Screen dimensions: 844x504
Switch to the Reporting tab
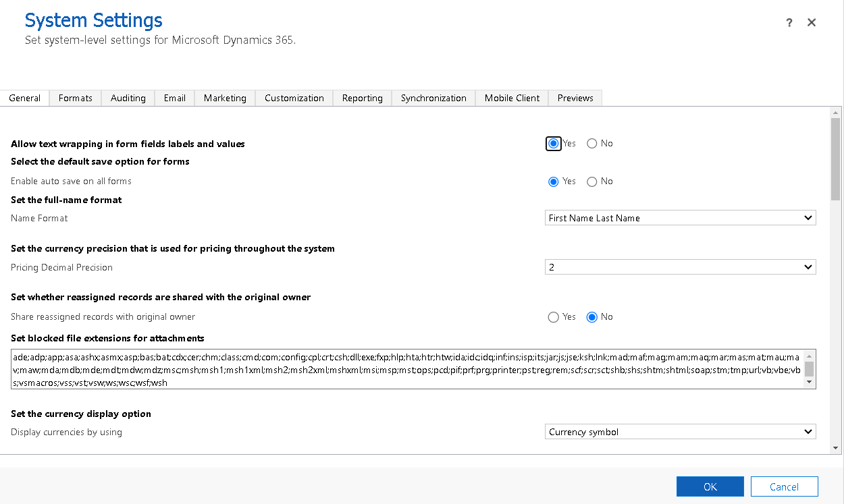(363, 98)
